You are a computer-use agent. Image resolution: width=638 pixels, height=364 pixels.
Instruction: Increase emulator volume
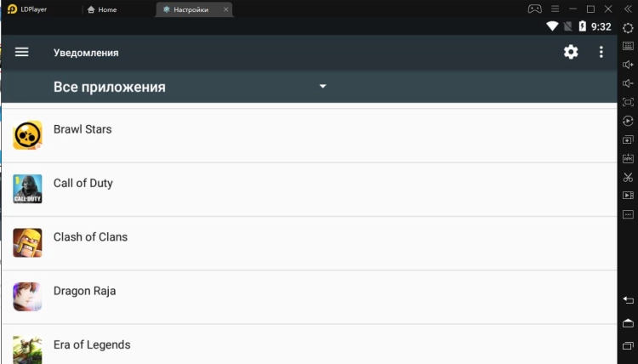[628, 65]
